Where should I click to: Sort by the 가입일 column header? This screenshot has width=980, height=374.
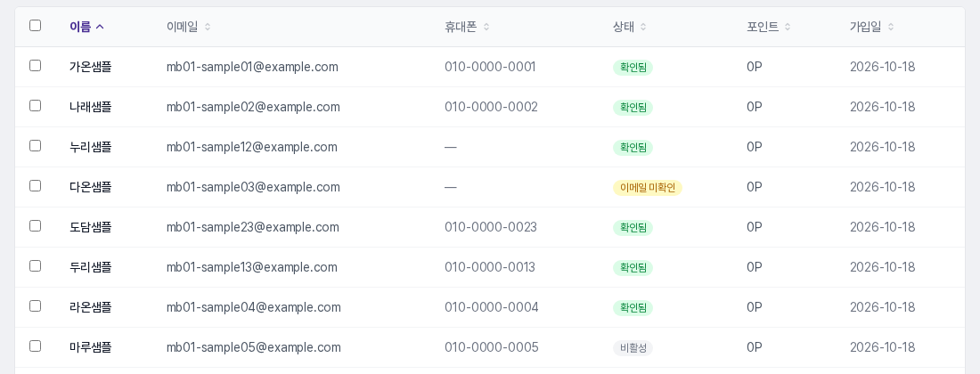(872, 26)
